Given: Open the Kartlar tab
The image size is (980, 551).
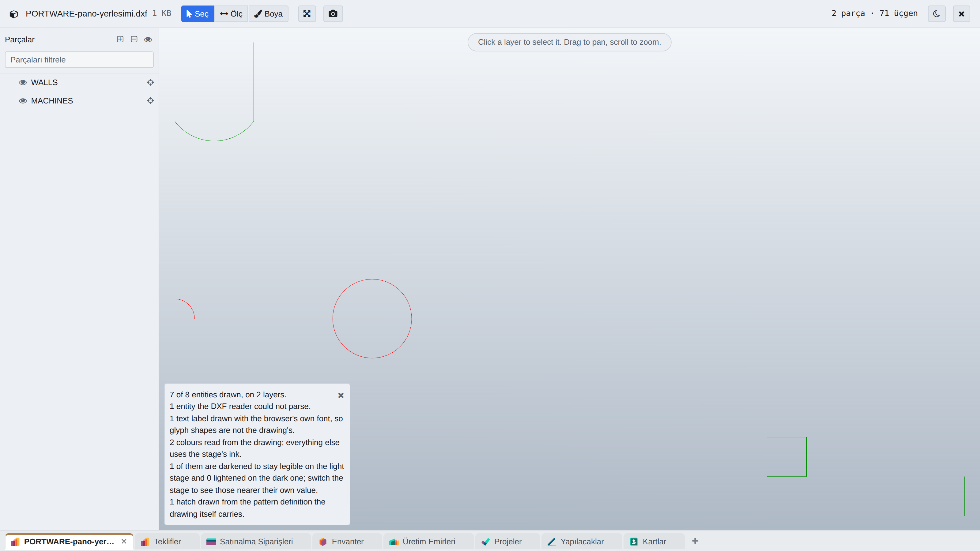Looking at the screenshot, I should 654,542.
